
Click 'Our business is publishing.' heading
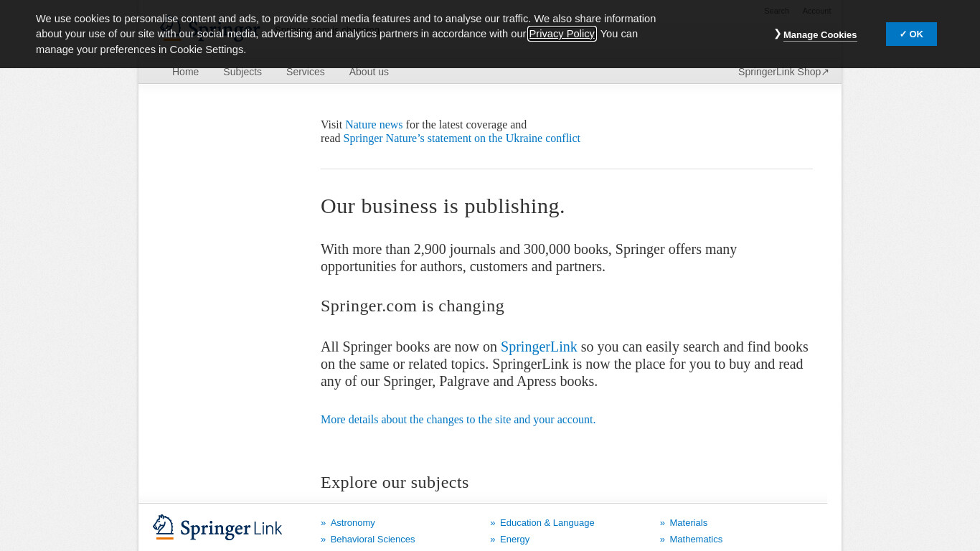[443, 207]
